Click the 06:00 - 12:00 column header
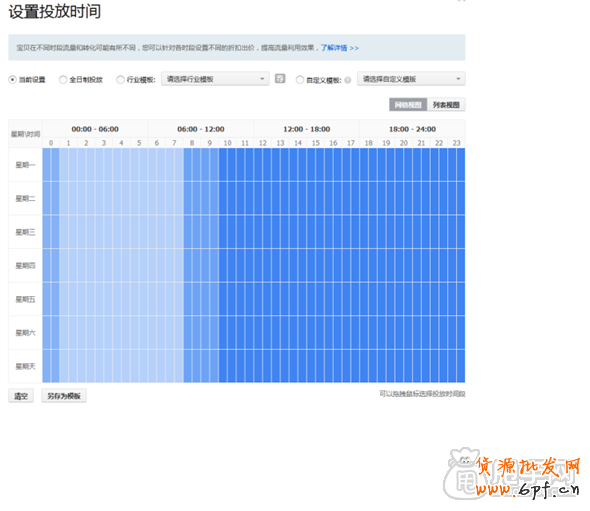The image size is (590, 511). (201, 129)
